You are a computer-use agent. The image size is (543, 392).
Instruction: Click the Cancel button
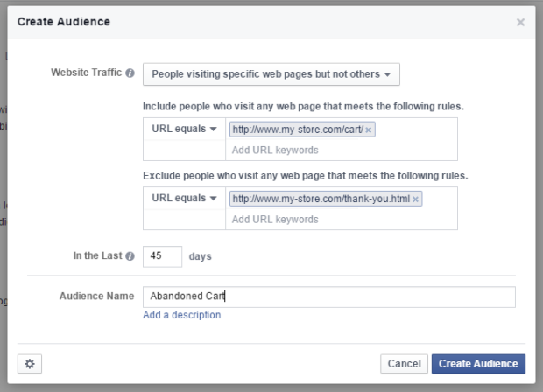click(404, 364)
